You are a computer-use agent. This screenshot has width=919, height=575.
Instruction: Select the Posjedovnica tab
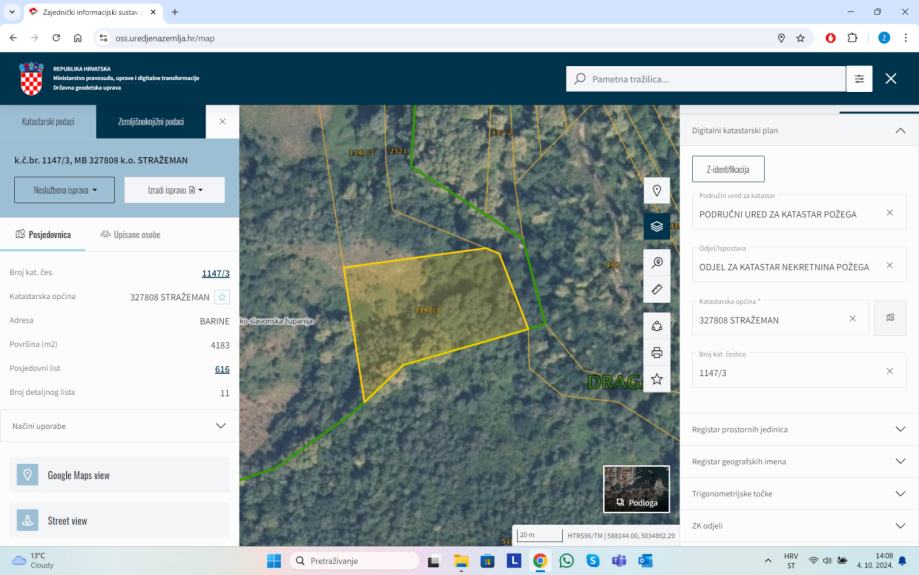pos(43,234)
